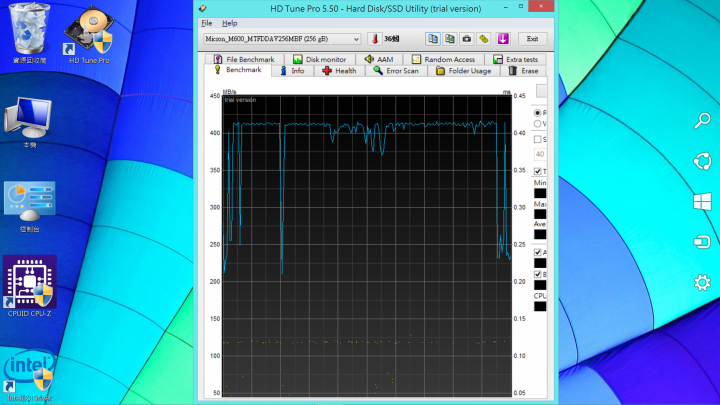Switch to the Disk monitor tab

pos(320,59)
